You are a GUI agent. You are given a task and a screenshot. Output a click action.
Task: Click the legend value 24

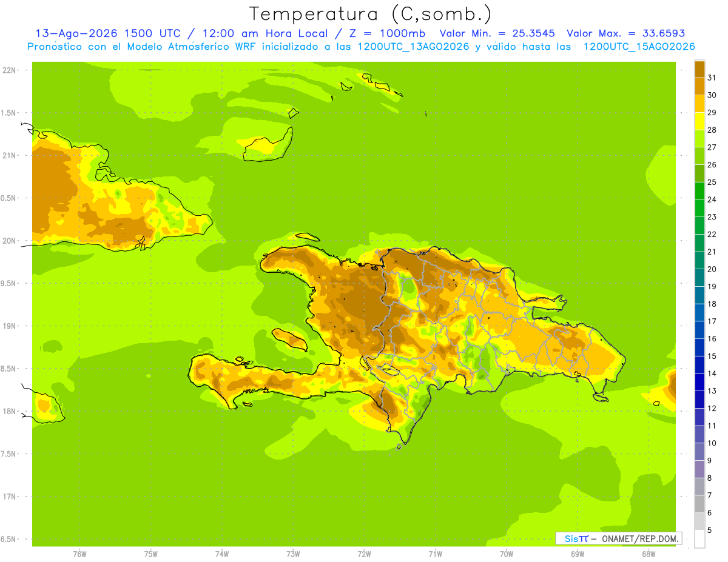[x=712, y=199]
